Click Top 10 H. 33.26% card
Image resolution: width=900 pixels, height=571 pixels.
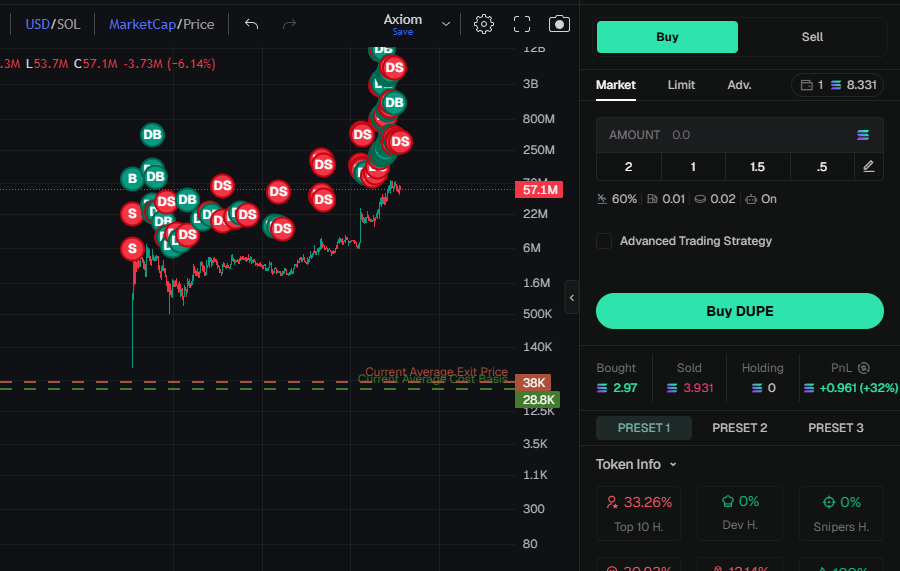[x=638, y=514]
